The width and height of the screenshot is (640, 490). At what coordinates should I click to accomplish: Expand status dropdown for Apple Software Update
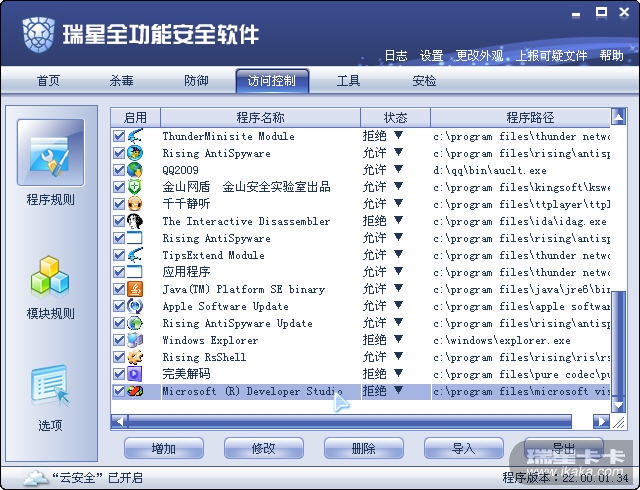tap(398, 305)
